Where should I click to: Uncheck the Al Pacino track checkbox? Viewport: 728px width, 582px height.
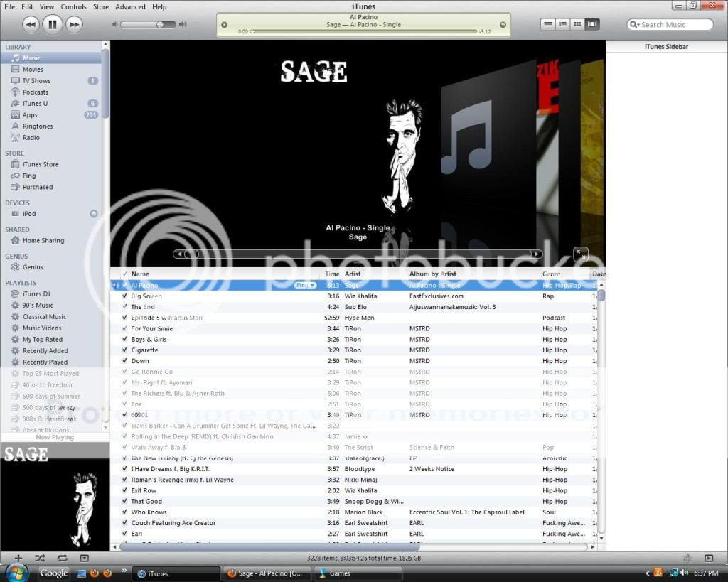pos(126,285)
